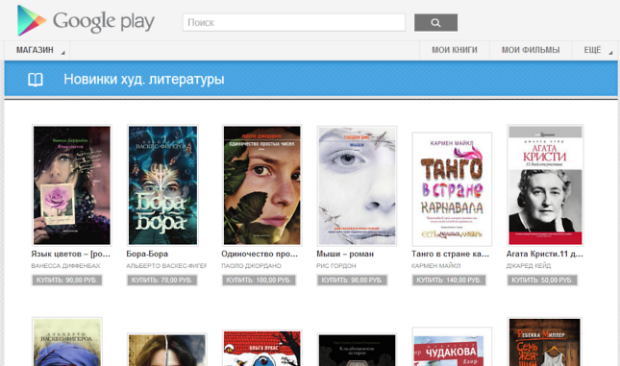Image resolution: width=620 pixels, height=366 pixels.
Task: Buy the Агата Кристи book for 50,00 руб.
Action: click(x=542, y=280)
